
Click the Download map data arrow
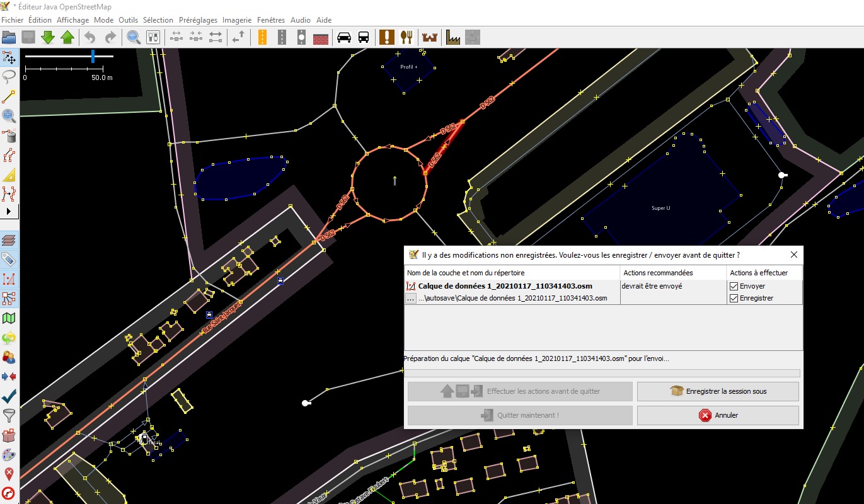coord(48,37)
